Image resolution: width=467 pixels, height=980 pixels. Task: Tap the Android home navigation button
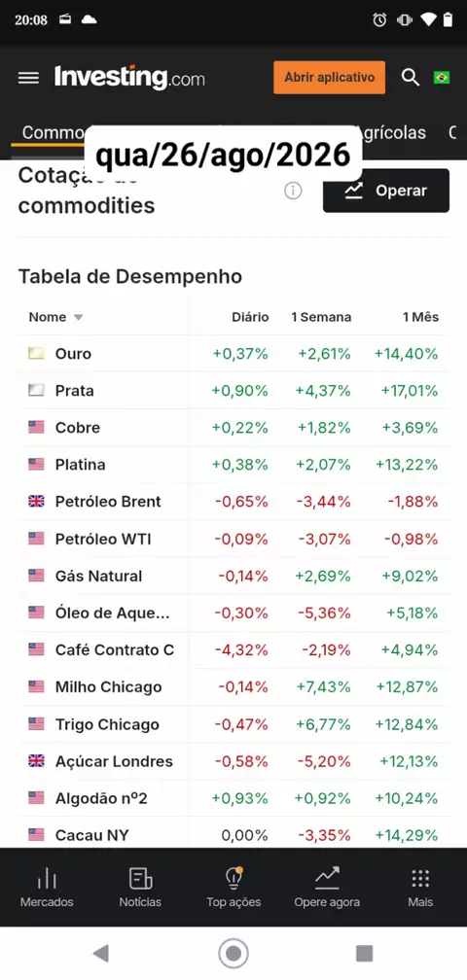tap(233, 954)
